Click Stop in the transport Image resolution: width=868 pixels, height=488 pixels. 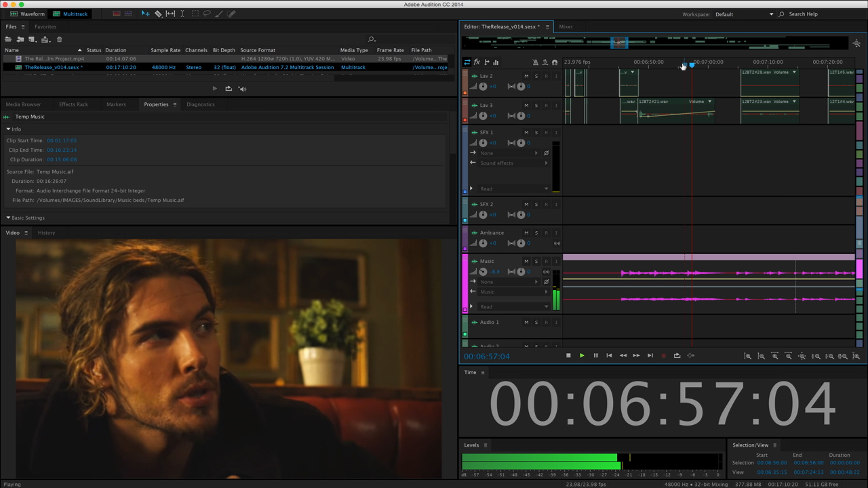click(x=568, y=356)
